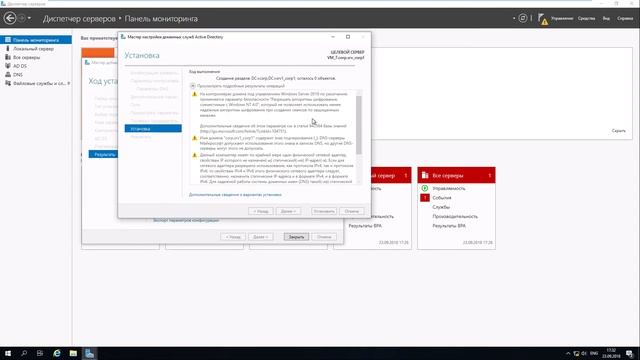Open navigation history dropdown arrow

coord(29,18)
